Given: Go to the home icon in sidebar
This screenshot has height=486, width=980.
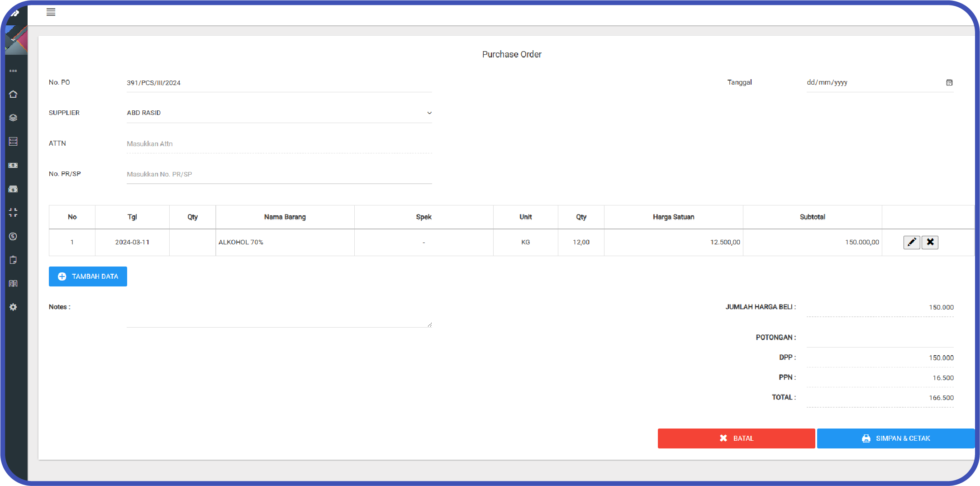Looking at the screenshot, I should [13, 94].
